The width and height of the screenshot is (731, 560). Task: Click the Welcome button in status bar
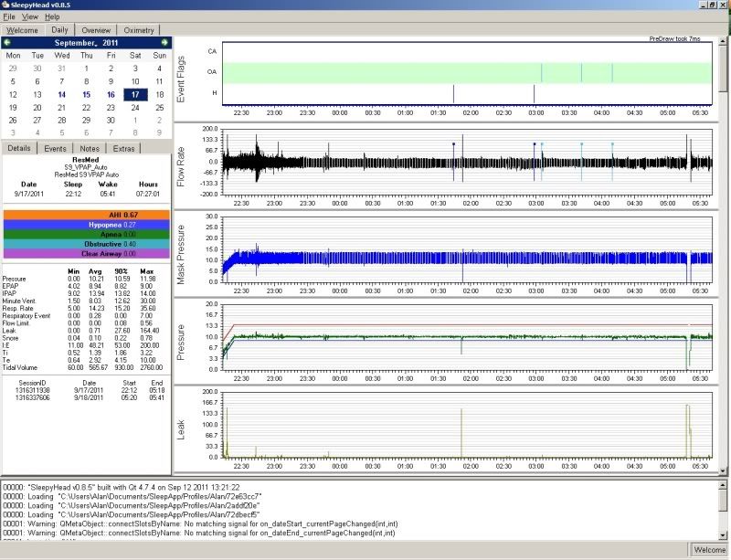(x=709, y=550)
